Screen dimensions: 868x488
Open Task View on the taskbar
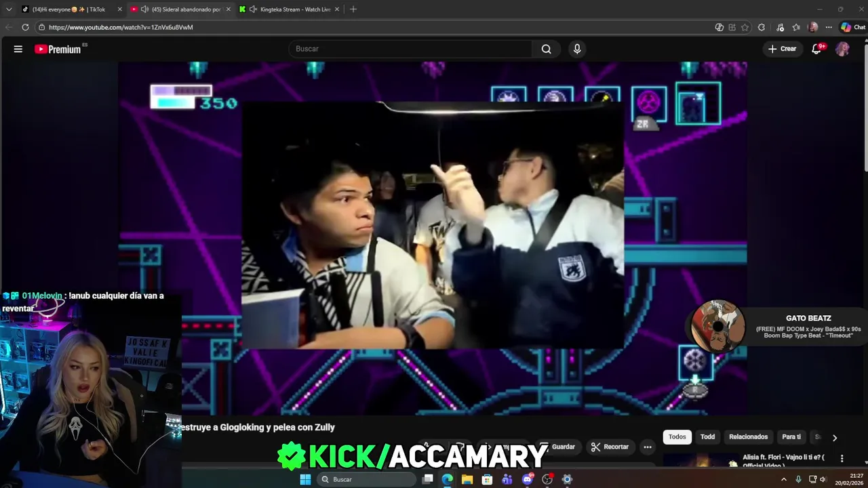pyautogui.click(x=428, y=479)
